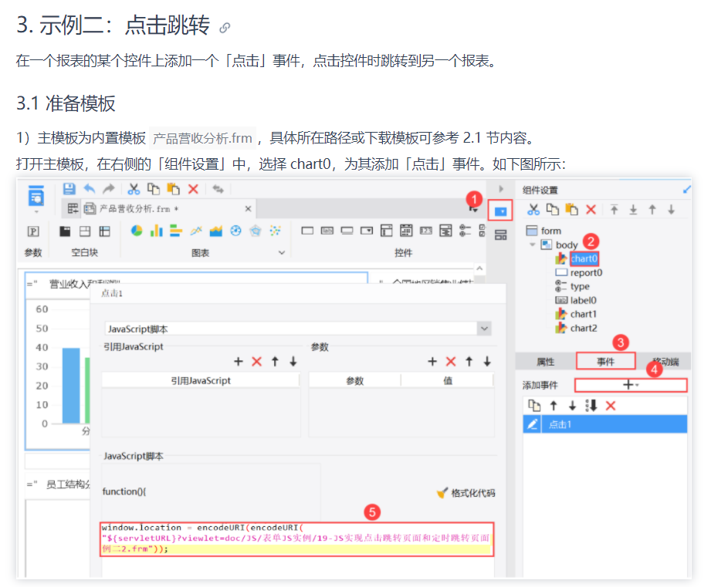Click the Copy icon left of the file tab toolbar's Paste
Image resolution: width=728 pixels, height=587 pixels.
(x=153, y=189)
